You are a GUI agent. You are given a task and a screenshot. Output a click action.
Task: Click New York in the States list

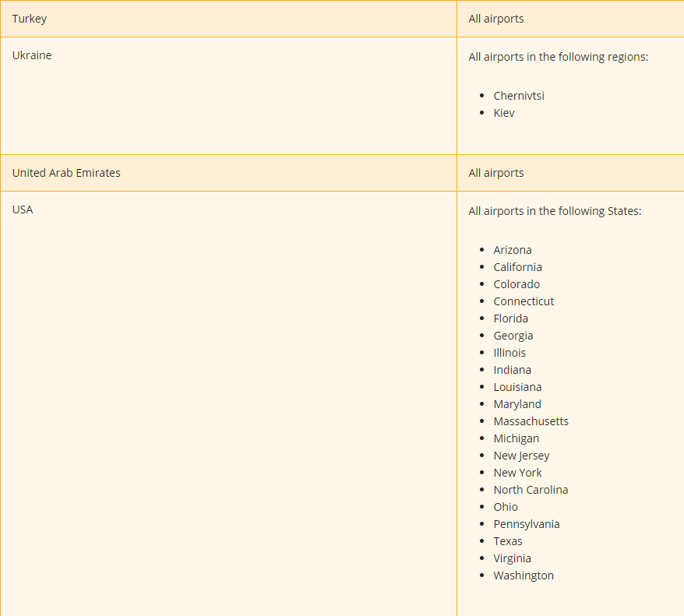tap(517, 473)
